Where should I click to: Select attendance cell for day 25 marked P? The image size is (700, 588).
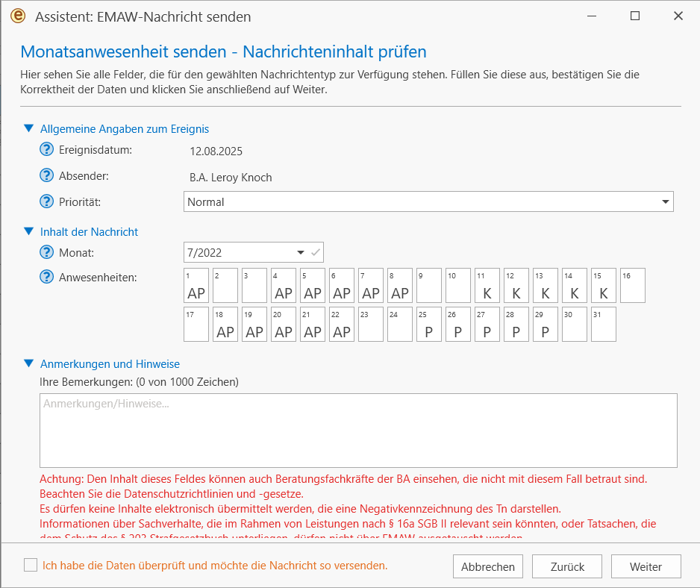[429, 324]
